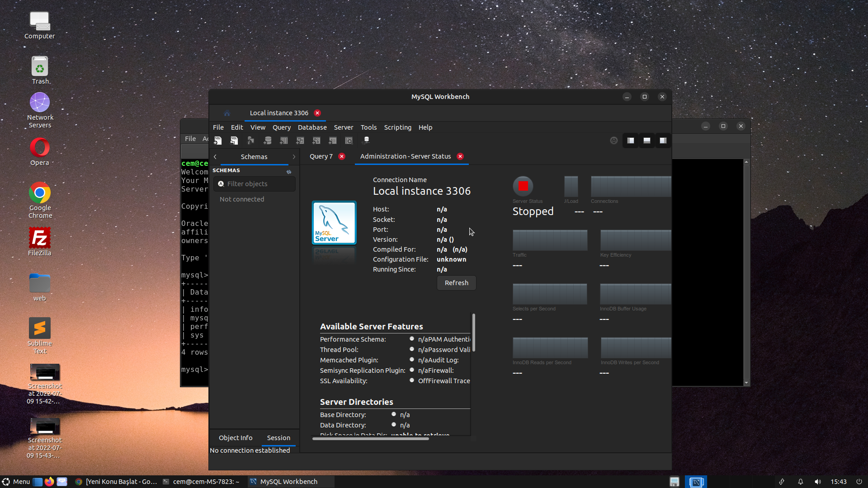Toggle the Thread Pool radio button
This screenshot has height=488, width=868.
click(412, 349)
